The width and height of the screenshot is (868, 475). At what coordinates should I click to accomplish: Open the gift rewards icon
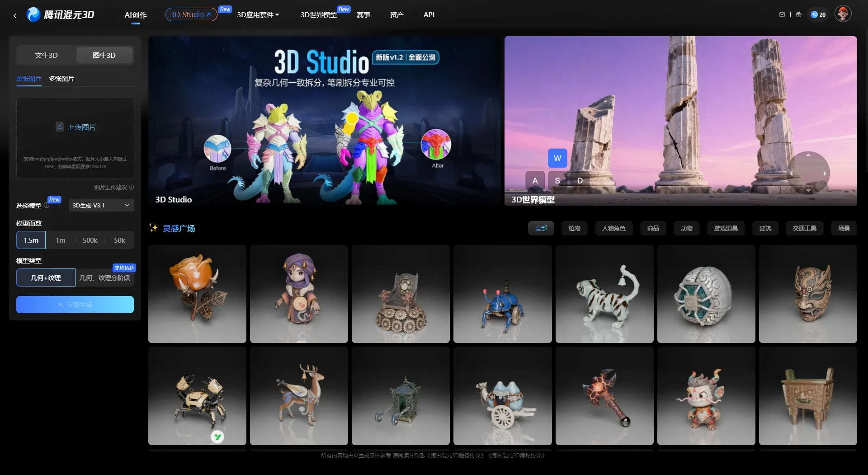pyautogui.click(x=799, y=14)
